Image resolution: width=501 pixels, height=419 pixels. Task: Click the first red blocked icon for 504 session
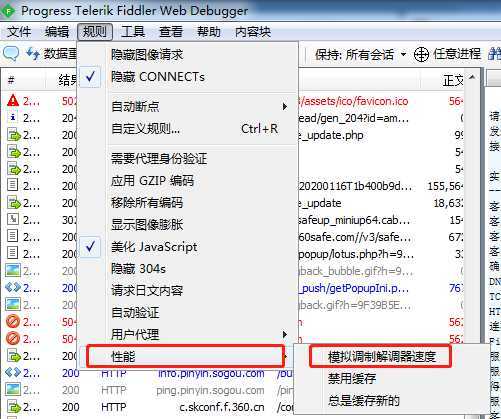(13, 321)
